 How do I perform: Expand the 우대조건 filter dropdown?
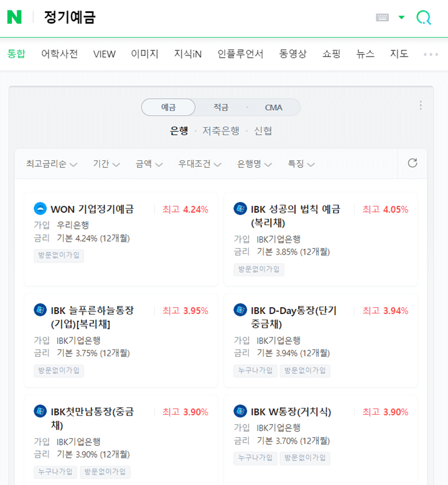(200, 164)
